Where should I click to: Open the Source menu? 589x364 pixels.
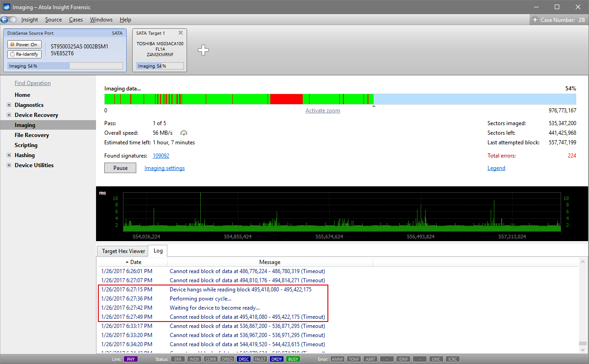[x=54, y=20]
